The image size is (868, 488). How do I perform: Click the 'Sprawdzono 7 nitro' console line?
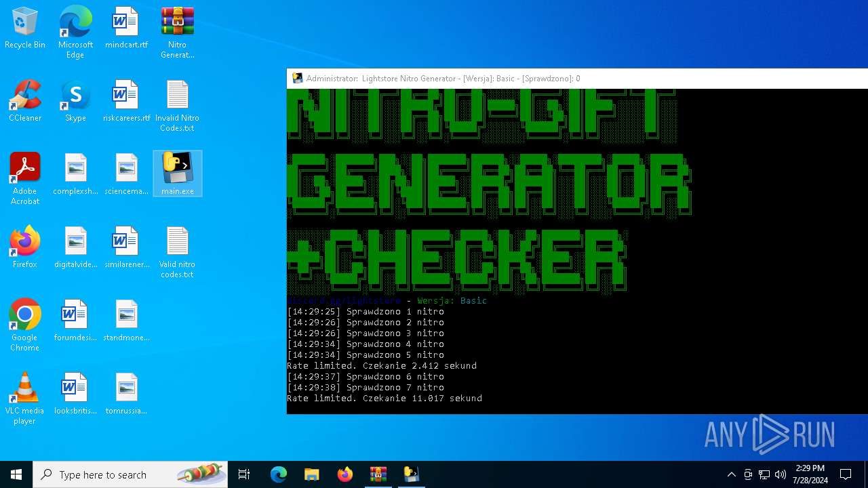pos(366,388)
